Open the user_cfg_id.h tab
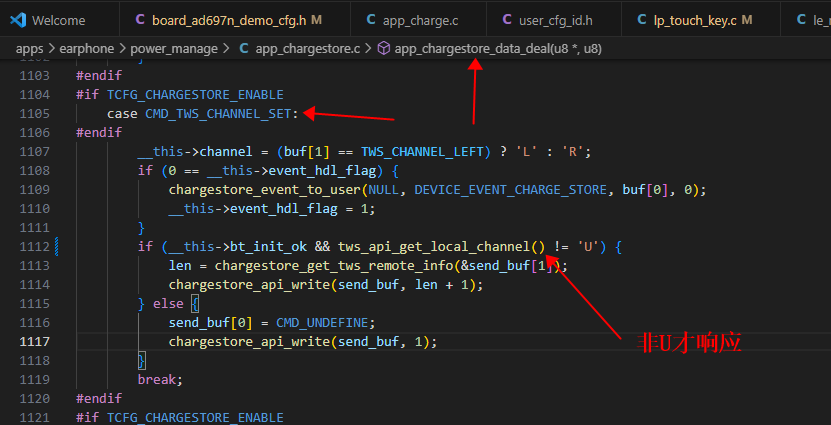Screen dimensions: 831x425 (554, 20)
